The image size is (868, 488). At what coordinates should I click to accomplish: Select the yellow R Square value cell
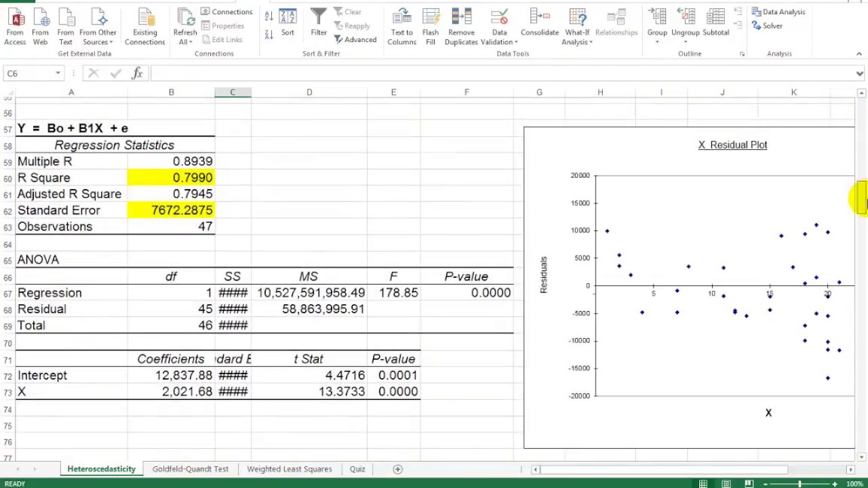(x=171, y=178)
